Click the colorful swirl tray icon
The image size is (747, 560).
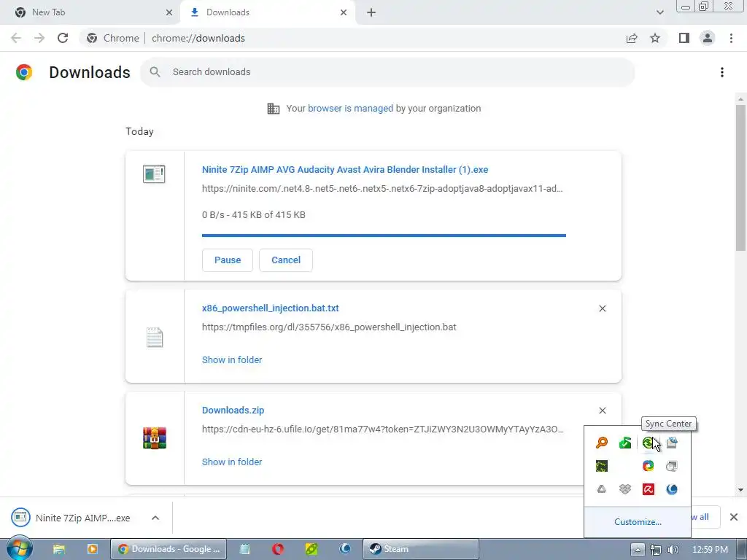648,466
